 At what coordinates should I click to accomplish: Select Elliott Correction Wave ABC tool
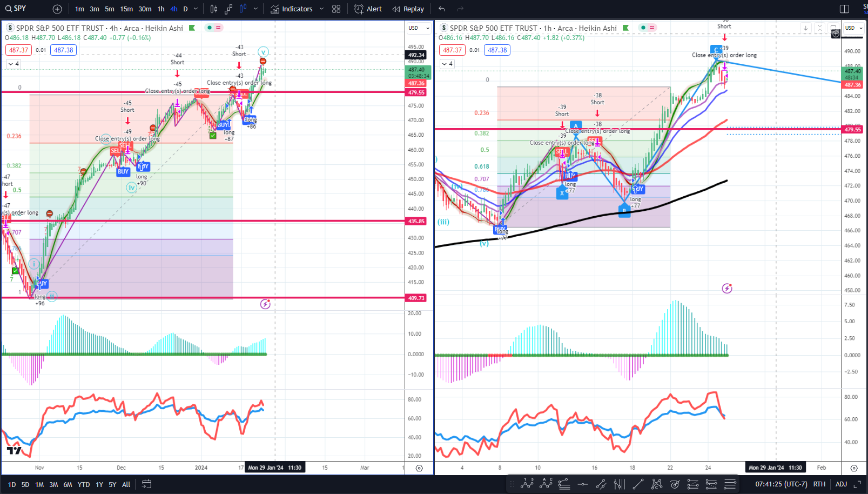[546, 484]
